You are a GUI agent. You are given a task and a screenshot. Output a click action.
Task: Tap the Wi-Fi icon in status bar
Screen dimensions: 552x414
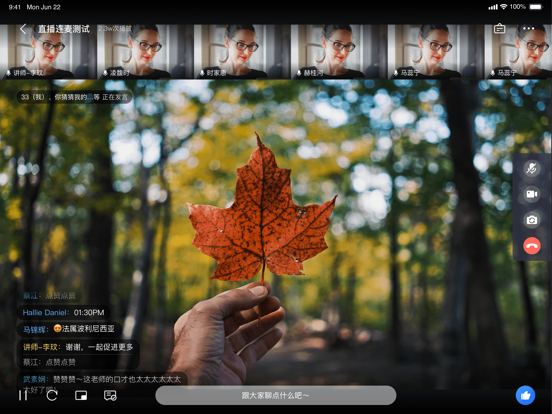[503, 7]
